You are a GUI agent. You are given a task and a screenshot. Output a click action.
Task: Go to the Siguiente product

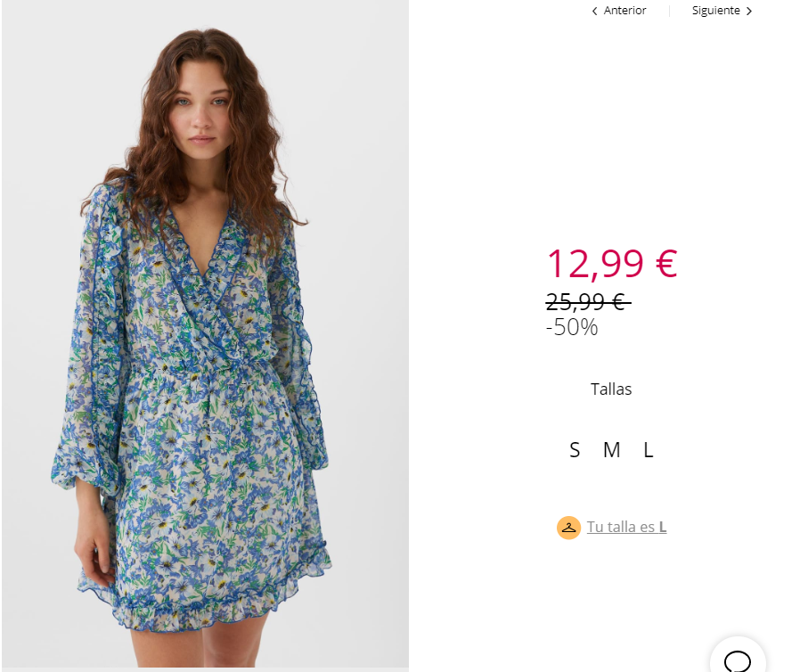722,11
